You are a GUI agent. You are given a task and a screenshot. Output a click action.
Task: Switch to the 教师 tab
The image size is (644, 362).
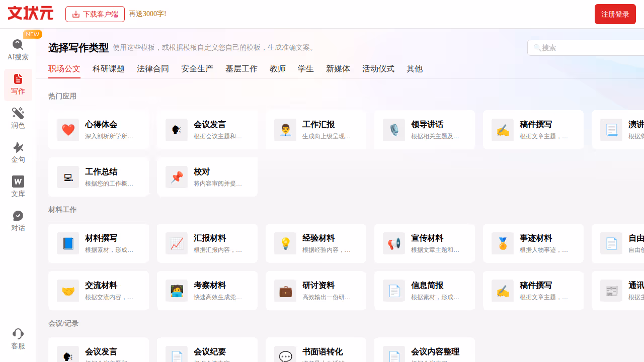(278, 69)
